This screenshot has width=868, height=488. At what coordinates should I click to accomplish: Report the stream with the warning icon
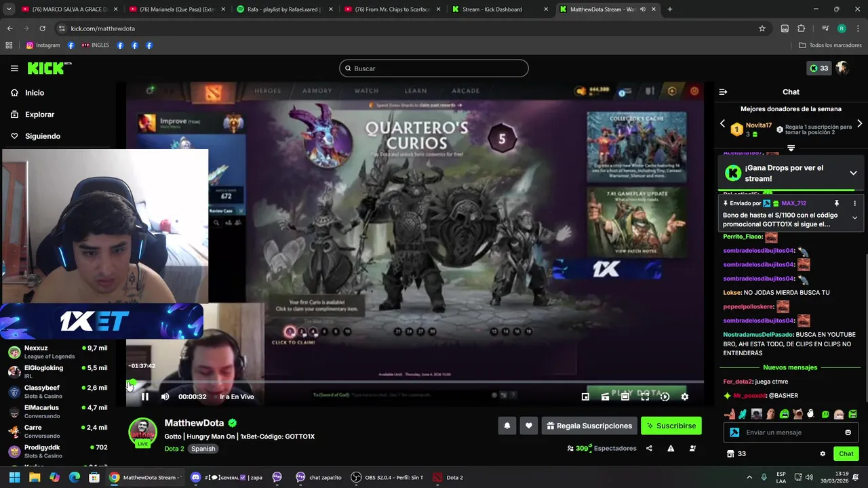click(671, 448)
